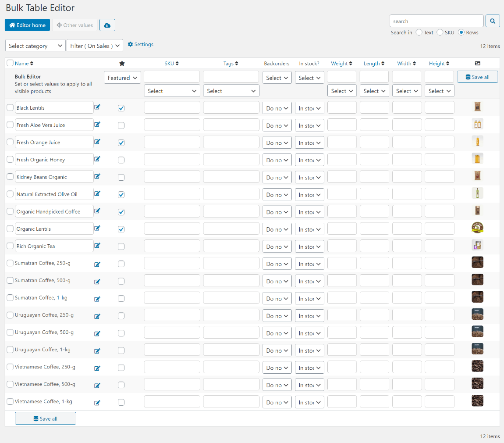Click the bottom Save all button
Screen dimensions: 504x443
coord(45,418)
